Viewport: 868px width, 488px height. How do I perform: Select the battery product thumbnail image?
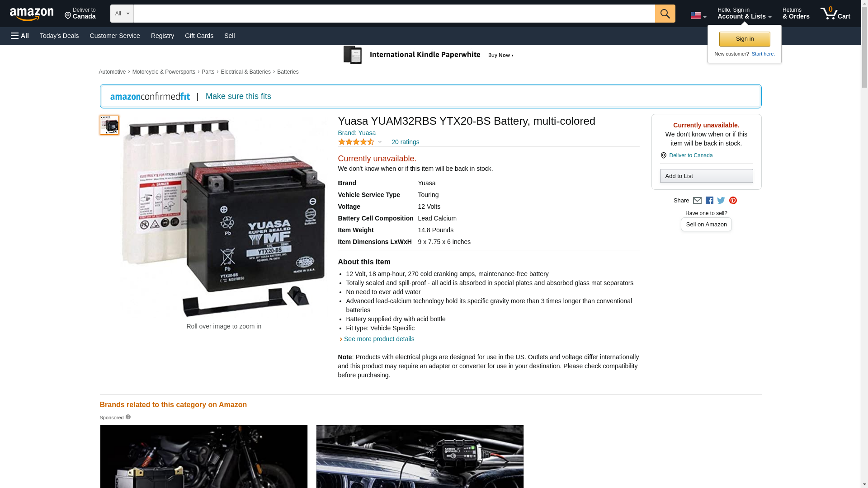click(109, 125)
